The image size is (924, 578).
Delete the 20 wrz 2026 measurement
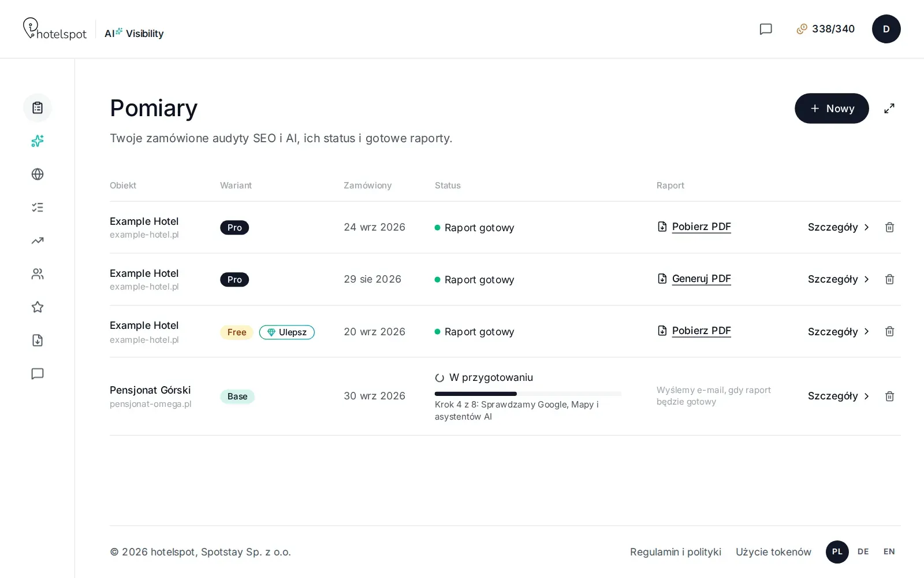[889, 331]
